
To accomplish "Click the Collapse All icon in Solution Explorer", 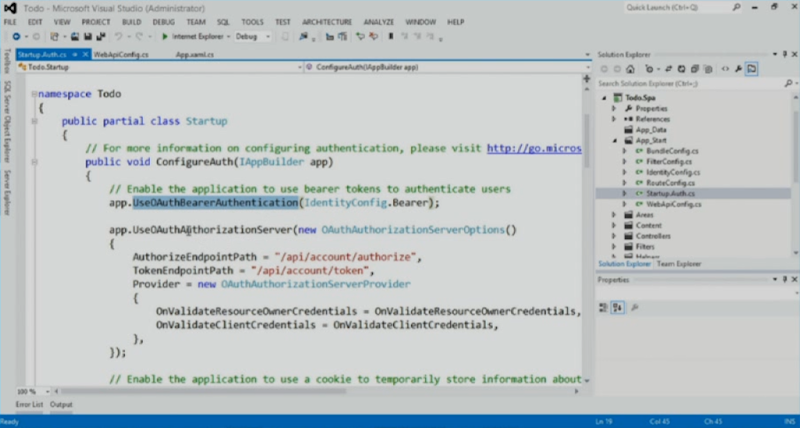I will pyautogui.click(x=694, y=69).
